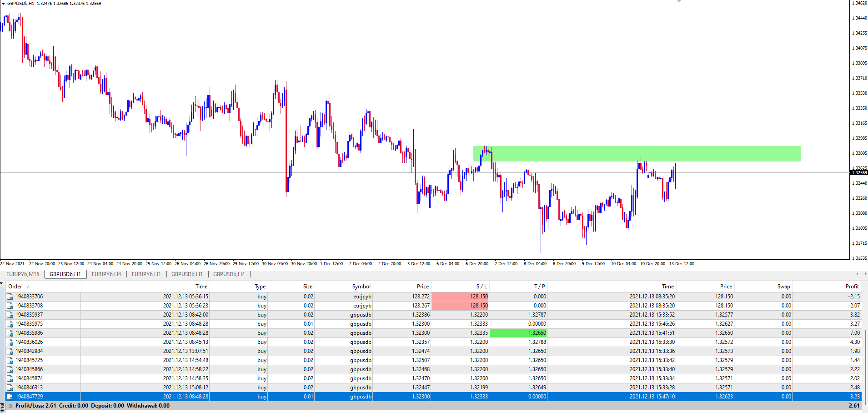Screen dimensions: 868x413
Task: Switch to the EURJPYb,H4 chart tab
Action: [x=106, y=274]
